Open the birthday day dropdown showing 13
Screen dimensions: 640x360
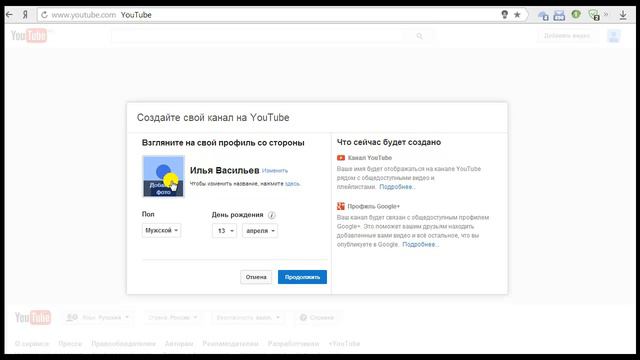224,231
